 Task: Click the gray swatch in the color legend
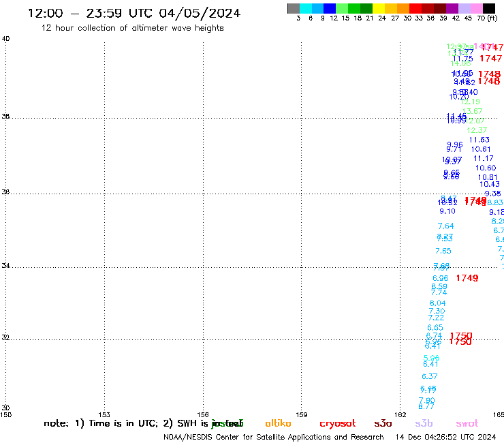[294, 8]
